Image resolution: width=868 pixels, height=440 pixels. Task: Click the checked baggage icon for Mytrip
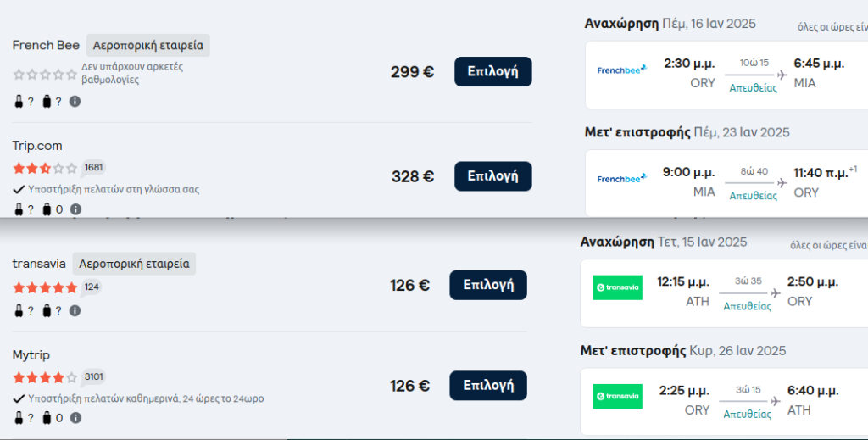click(x=47, y=418)
